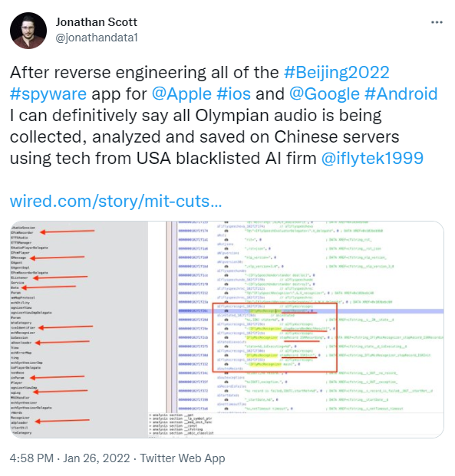Image resolution: width=455 pixels, height=476 pixels.
Task: Enlarge the attached disassembly screenshot image
Action: pyautogui.click(x=227, y=330)
